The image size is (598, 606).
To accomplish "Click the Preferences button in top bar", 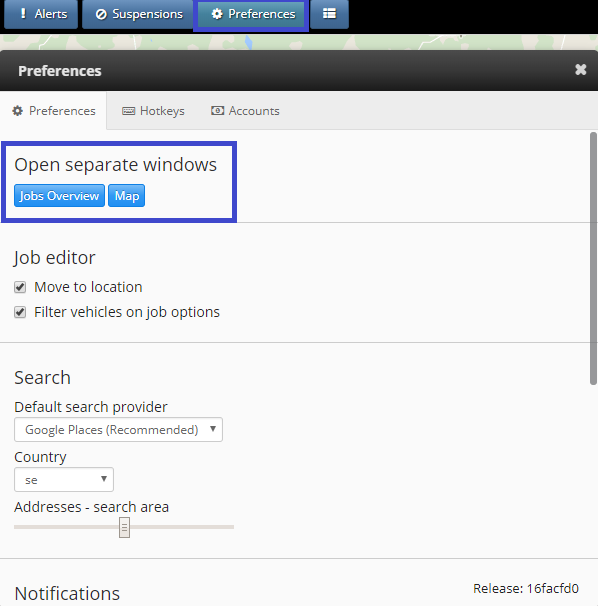I will 251,14.
